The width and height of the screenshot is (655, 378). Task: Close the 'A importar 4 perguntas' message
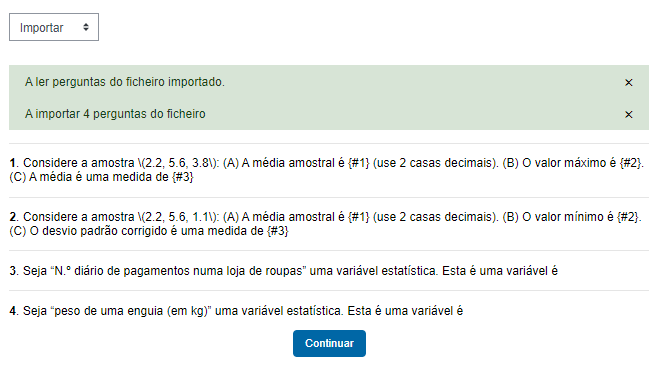click(628, 114)
